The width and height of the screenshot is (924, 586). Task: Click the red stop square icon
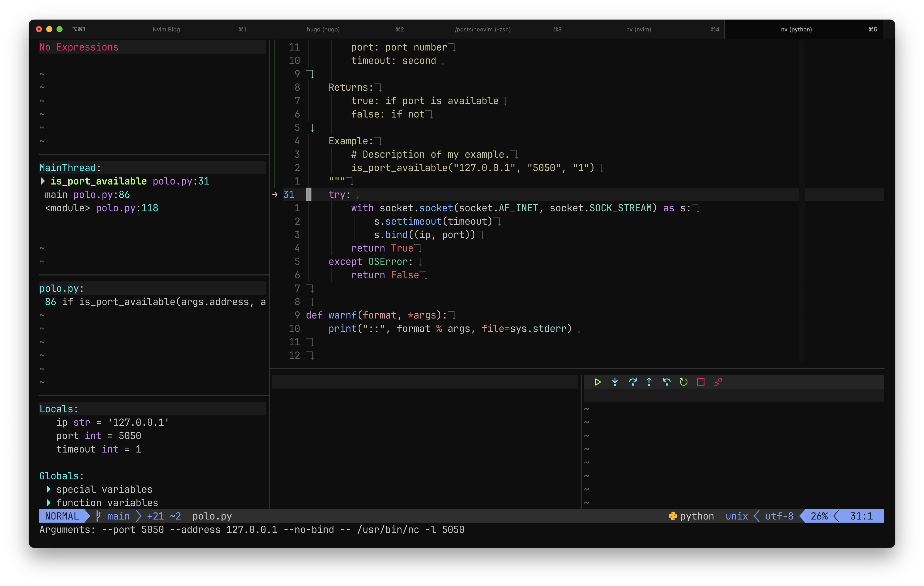click(x=701, y=382)
